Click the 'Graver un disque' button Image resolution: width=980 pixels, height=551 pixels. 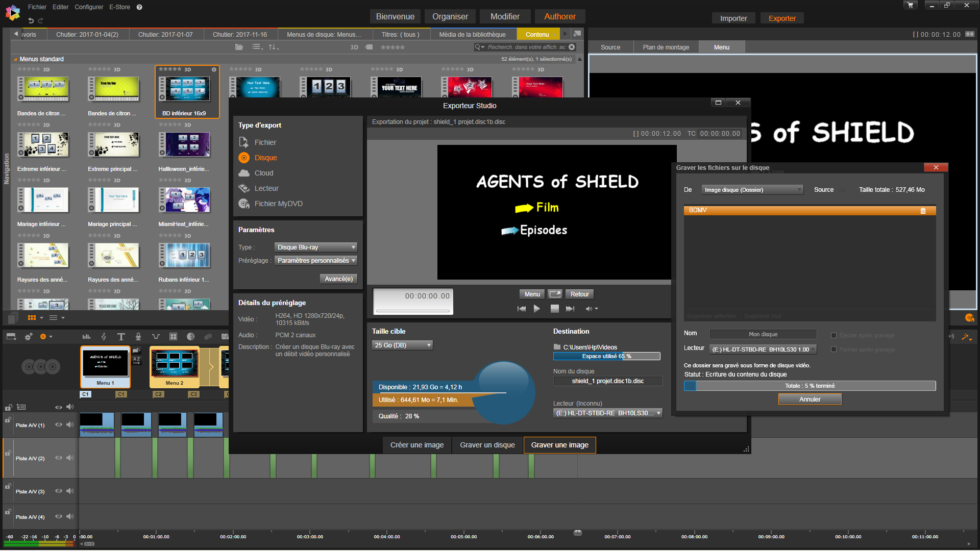coord(487,445)
